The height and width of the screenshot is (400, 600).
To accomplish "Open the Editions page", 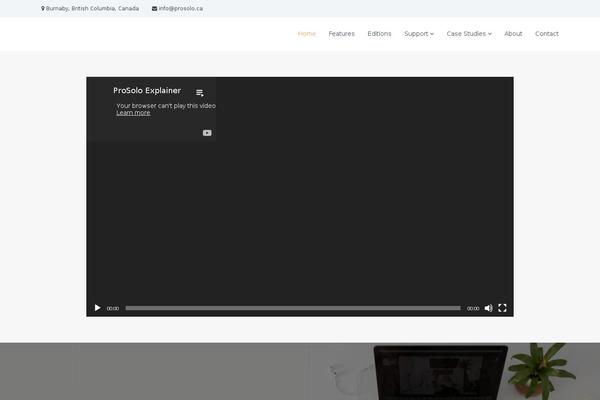I will tap(379, 34).
